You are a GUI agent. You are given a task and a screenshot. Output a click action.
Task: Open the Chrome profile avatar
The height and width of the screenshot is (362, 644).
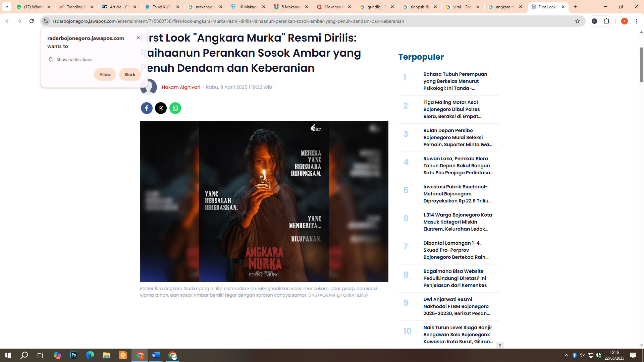pyautogui.click(x=624, y=21)
